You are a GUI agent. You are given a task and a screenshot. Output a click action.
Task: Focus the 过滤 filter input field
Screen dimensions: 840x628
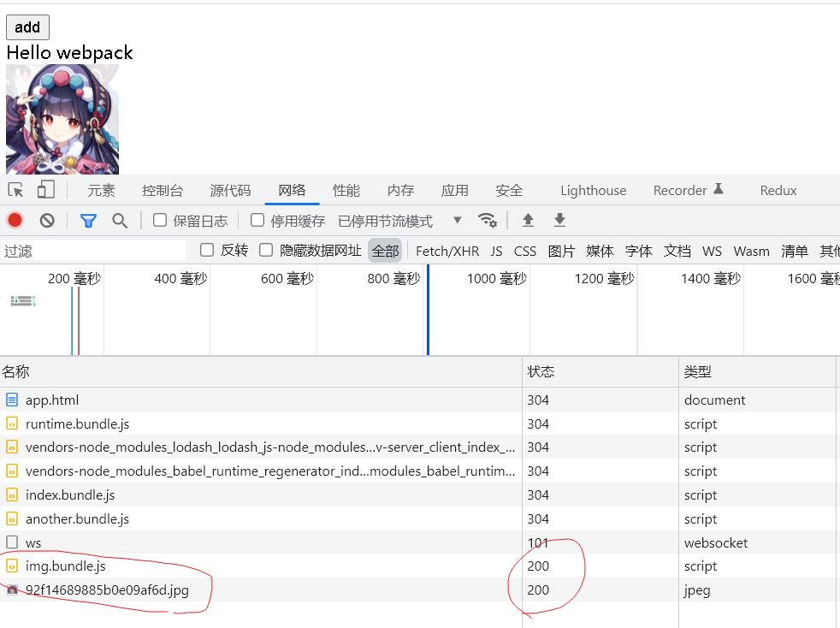[94, 251]
